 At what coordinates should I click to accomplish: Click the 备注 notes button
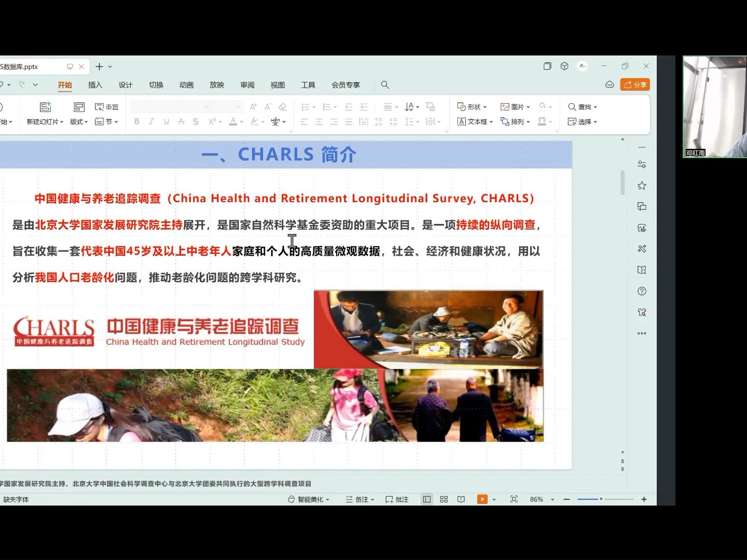pyautogui.click(x=359, y=499)
